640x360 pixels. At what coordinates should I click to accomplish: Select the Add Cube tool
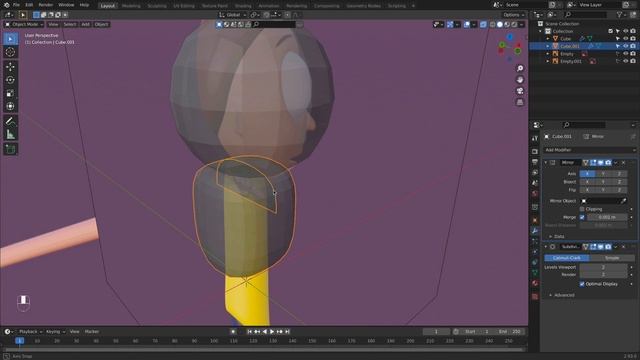click(x=11, y=149)
